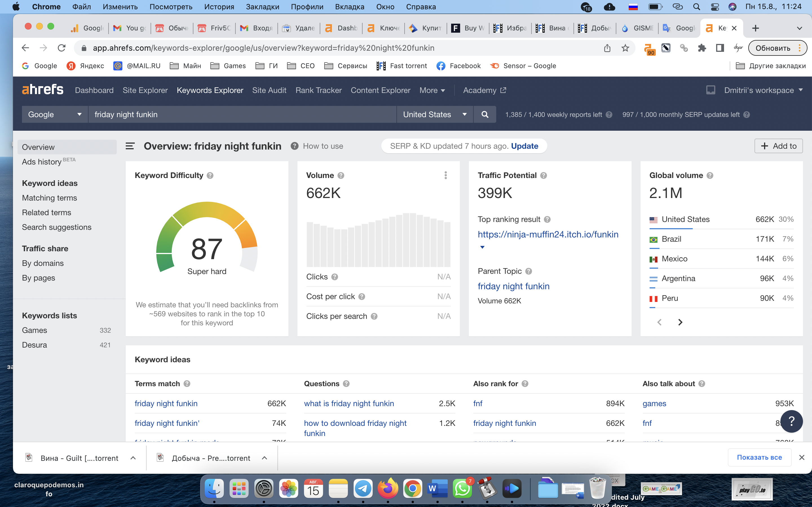Click the Site Audit icon in top nav
This screenshot has width=812, height=507.
pyautogui.click(x=269, y=90)
